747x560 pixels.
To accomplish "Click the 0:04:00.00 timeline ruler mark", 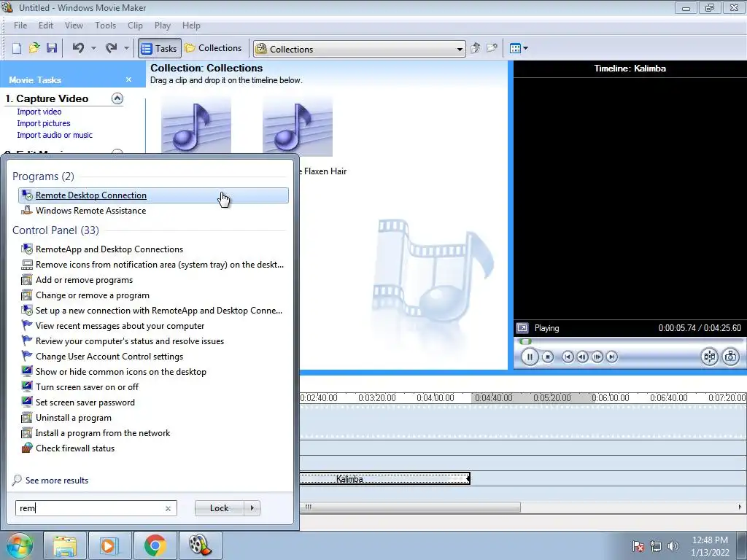I will pyautogui.click(x=436, y=397).
